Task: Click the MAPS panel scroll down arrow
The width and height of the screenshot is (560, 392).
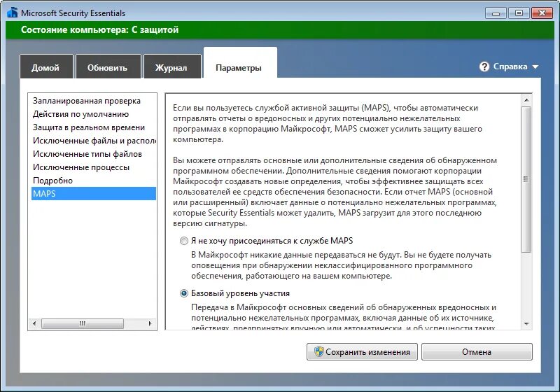Action: point(526,324)
